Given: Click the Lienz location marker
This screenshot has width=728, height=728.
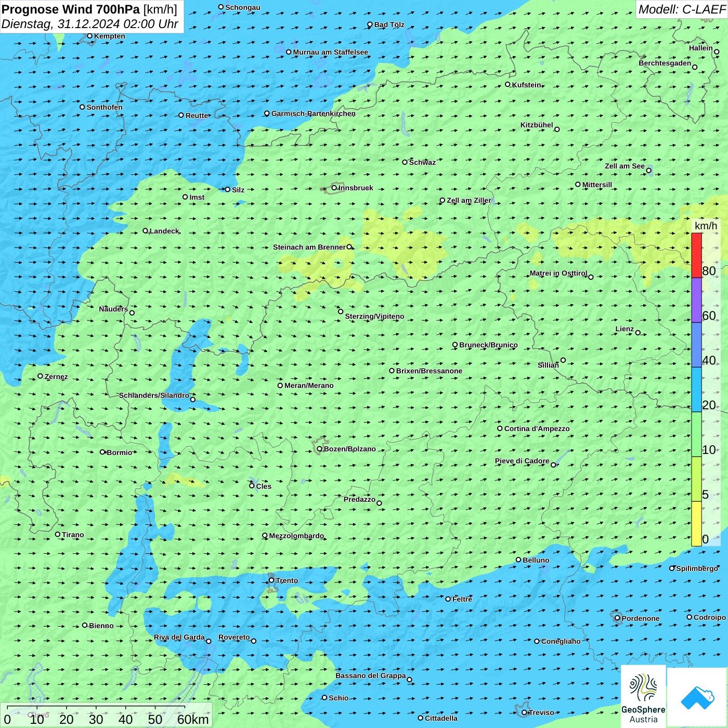Looking at the screenshot, I should coord(638,333).
